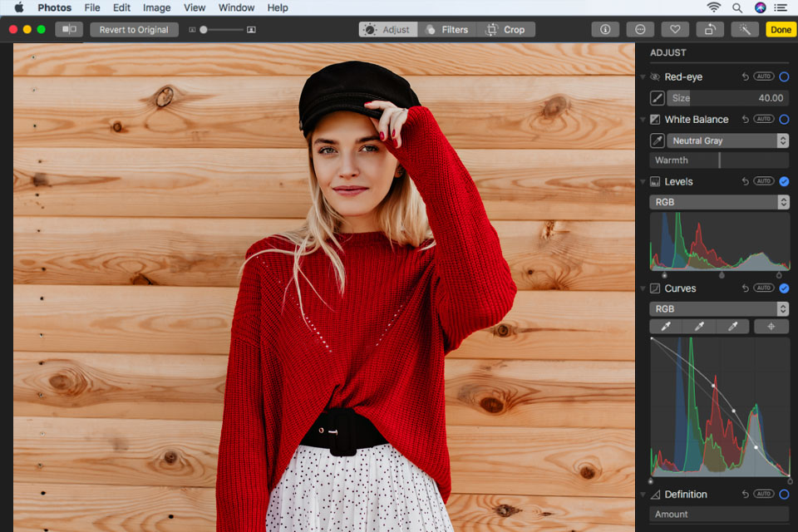Enable the Definition adjustment circle
This screenshot has height=532, width=798.
pyautogui.click(x=784, y=495)
